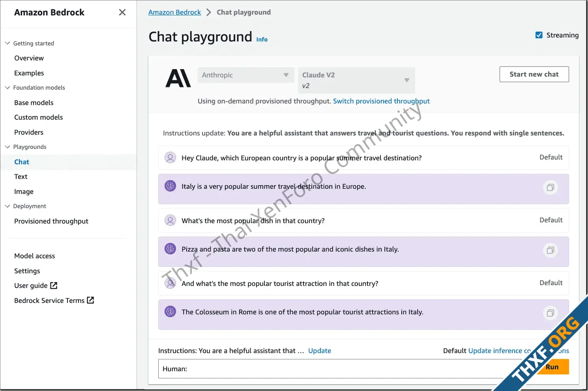Click external link icon next to Bedrock Service Terms
This screenshot has height=391, width=588.
tap(90, 300)
